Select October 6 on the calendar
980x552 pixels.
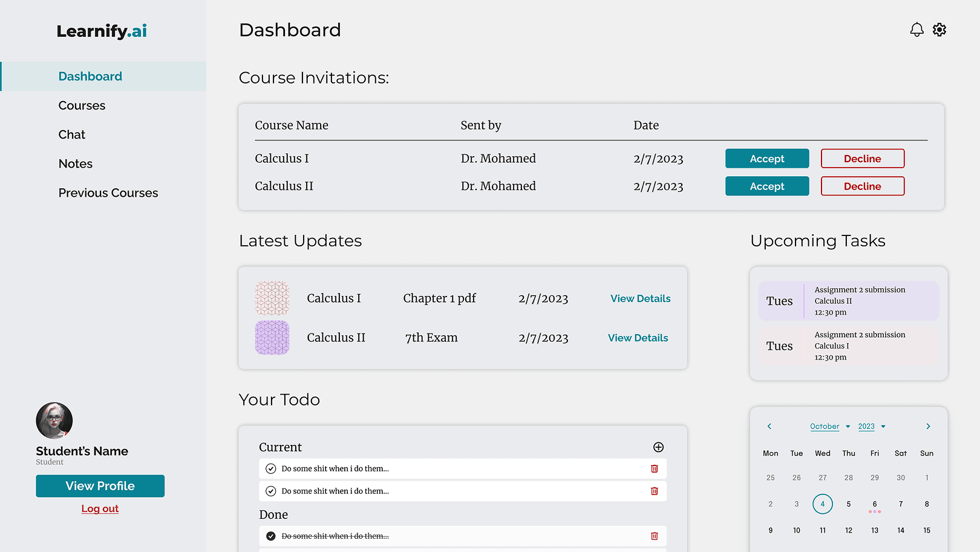[x=874, y=504]
